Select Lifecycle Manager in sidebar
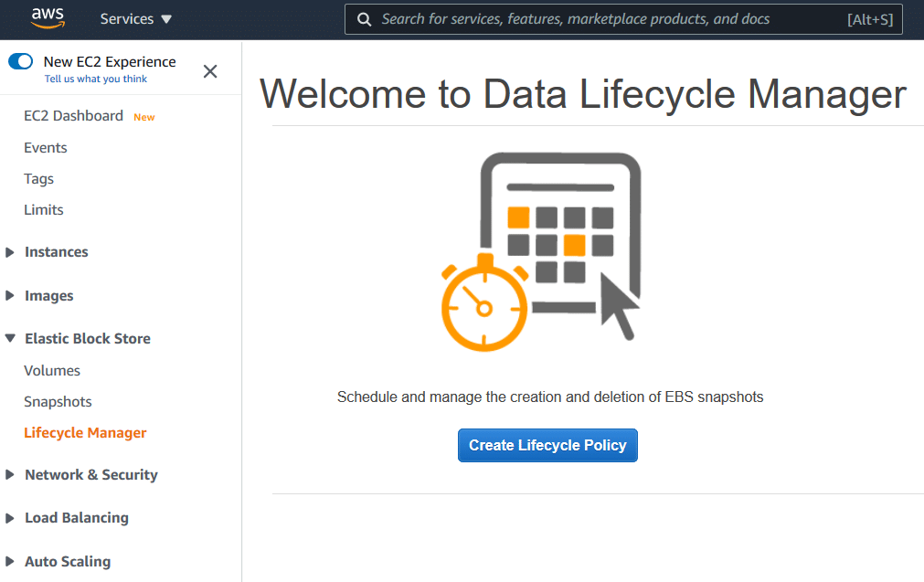 pyautogui.click(x=85, y=433)
